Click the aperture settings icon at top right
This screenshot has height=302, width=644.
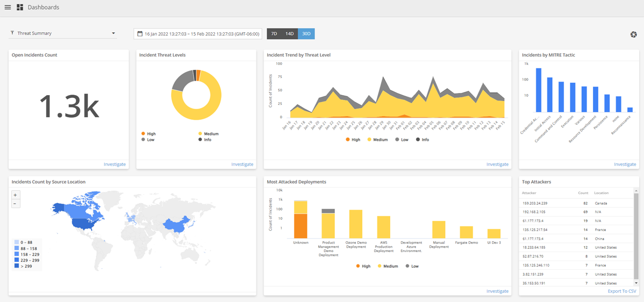(633, 34)
